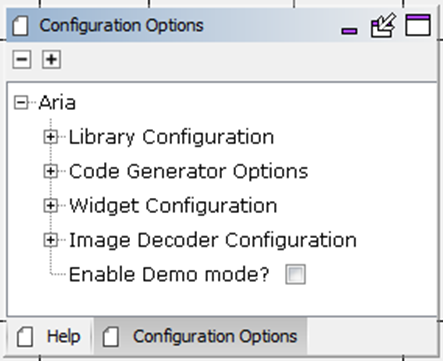Viewport: 443px width, 361px height.
Task: Click the page icon on Help tab
Action: point(25,337)
